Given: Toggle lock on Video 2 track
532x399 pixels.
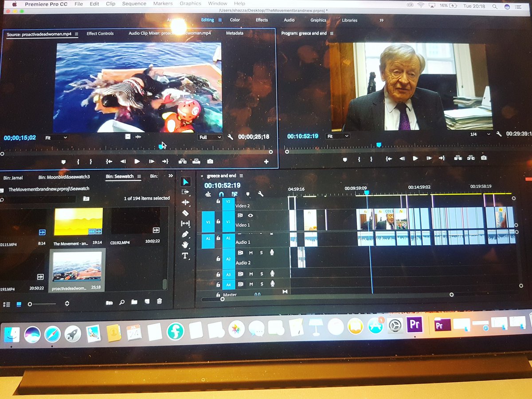Looking at the screenshot, I should click(x=218, y=201).
